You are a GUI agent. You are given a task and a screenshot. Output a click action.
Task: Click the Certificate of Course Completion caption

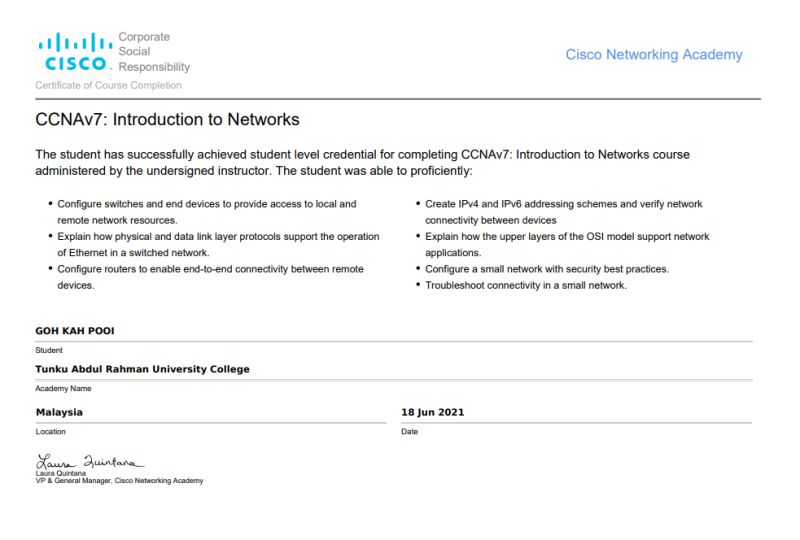[108, 85]
